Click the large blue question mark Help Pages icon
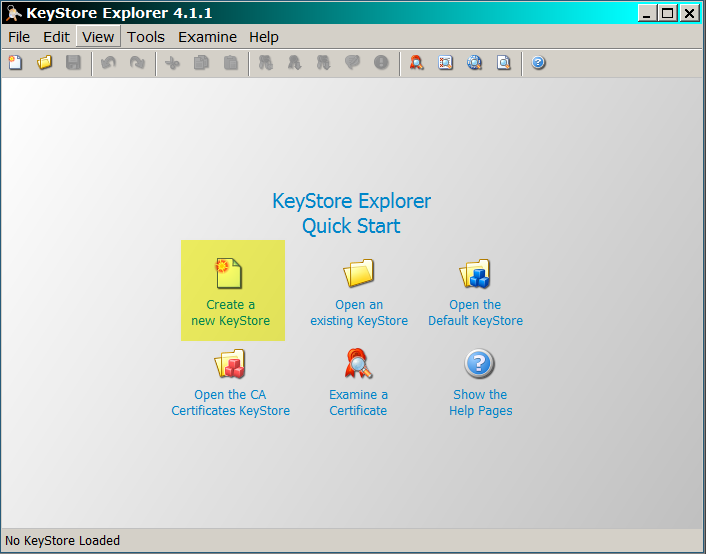The image size is (706, 554). (480, 363)
